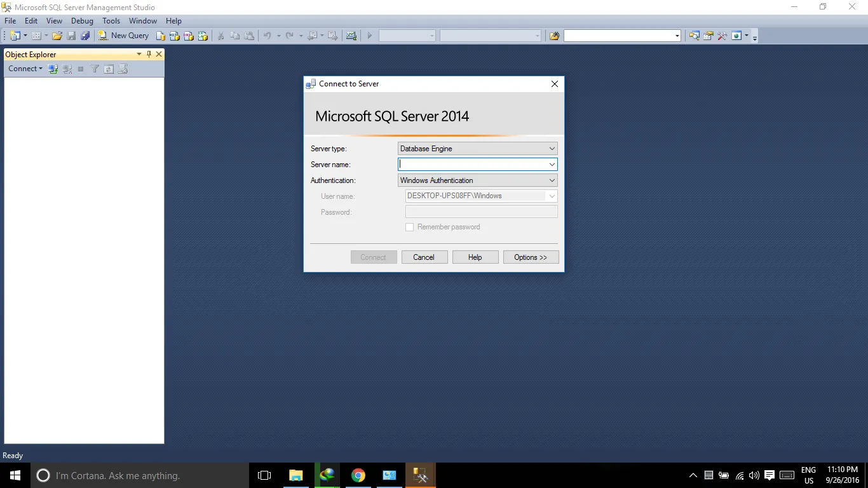Click the Open File folder icon

tap(57, 36)
